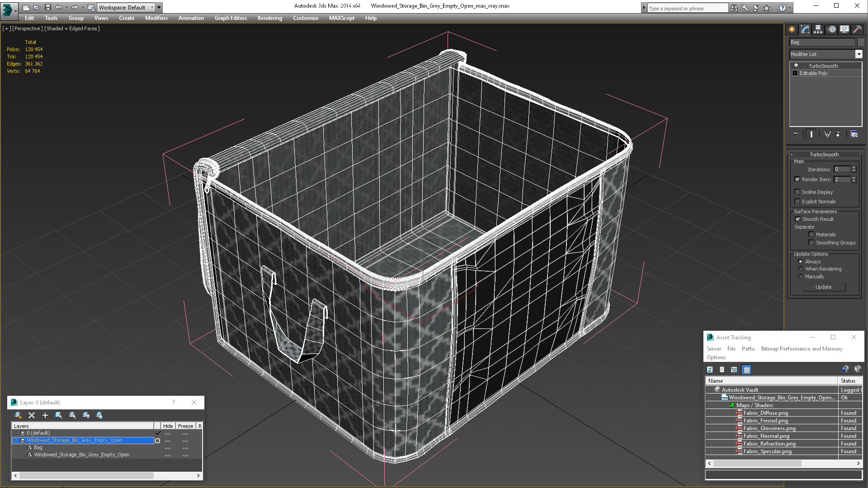Click Hide/Unhide All Layers icon
Screen dimensions: 868x488
coord(86,415)
